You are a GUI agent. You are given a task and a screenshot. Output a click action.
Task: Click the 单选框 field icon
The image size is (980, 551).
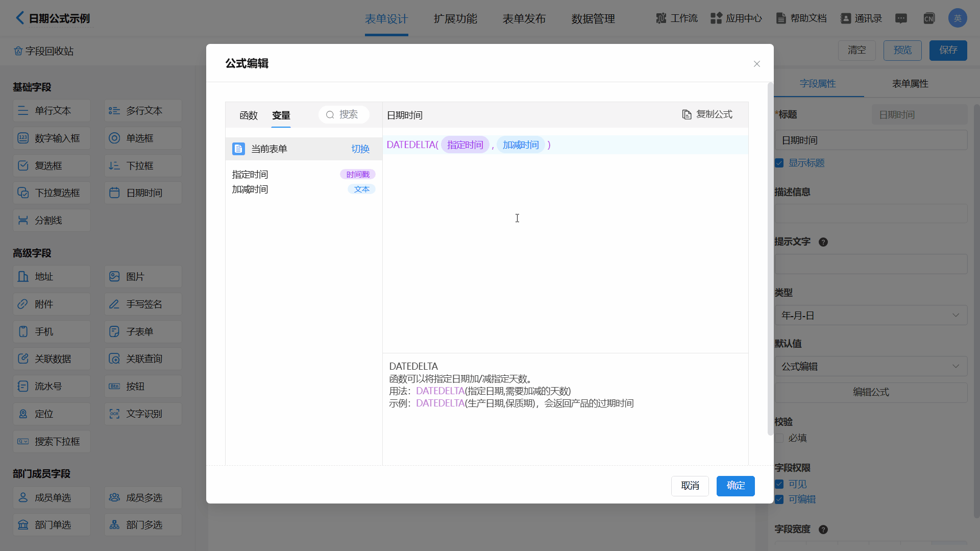pyautogui.click(x=114, y=138)
